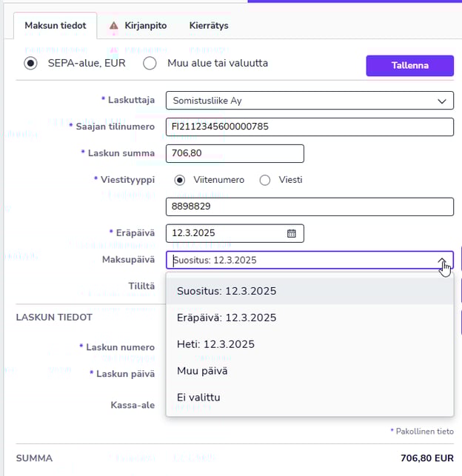Click the warning triangle icon on Kirjanpito tab
The image size is (462, 476).
coord(113,25)
